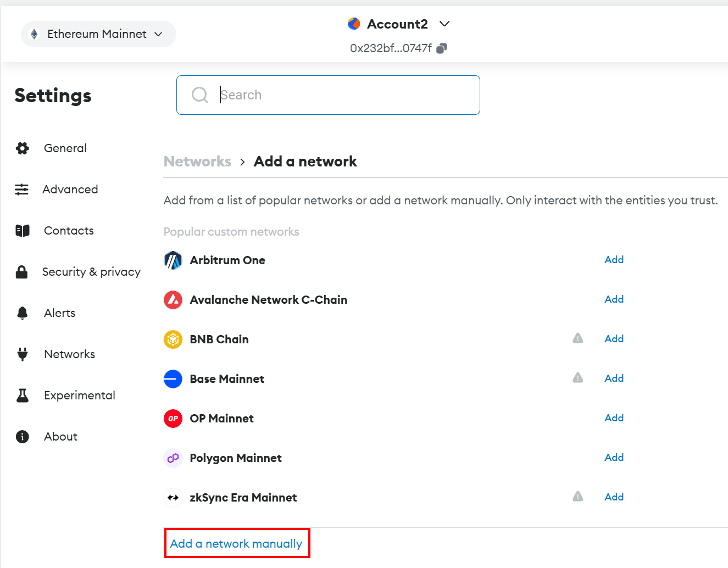728x568 pixels.
Task: Click the BNB Chain logo icon
Action: (x=173, y=339)
